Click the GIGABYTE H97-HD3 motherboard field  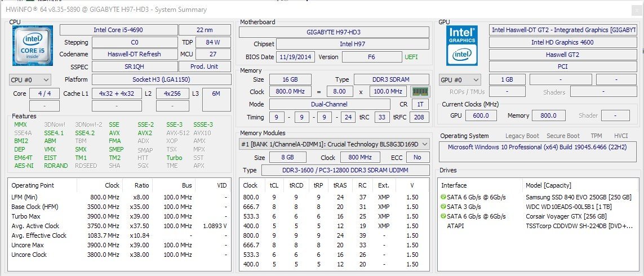tap(334, 32)
